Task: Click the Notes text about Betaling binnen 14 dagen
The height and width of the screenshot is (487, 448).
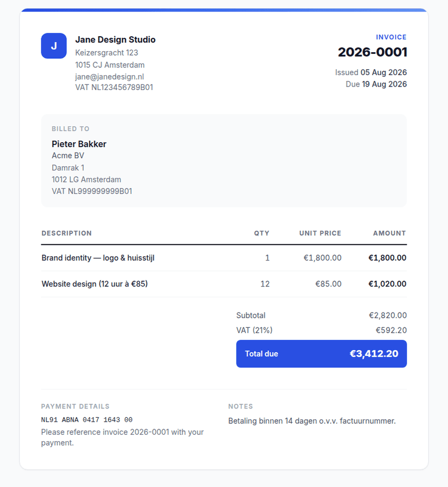Action: tap(312, 421)
